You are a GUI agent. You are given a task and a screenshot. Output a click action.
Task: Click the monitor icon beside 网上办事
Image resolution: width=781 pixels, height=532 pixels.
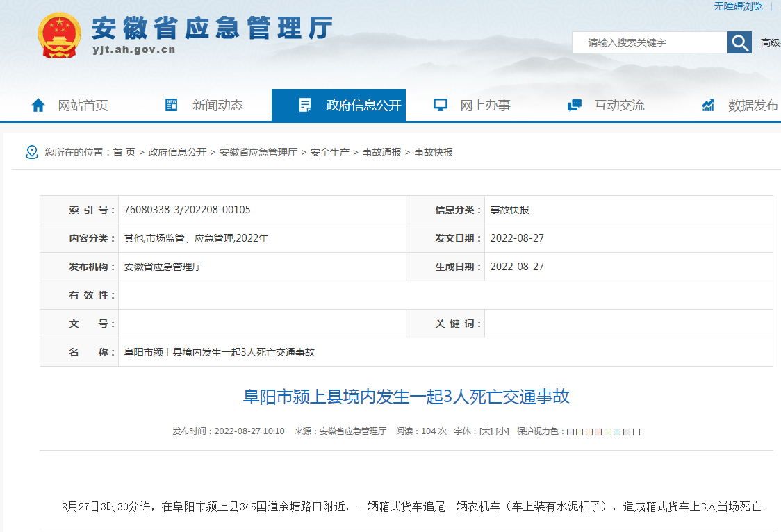pos(441,105)
